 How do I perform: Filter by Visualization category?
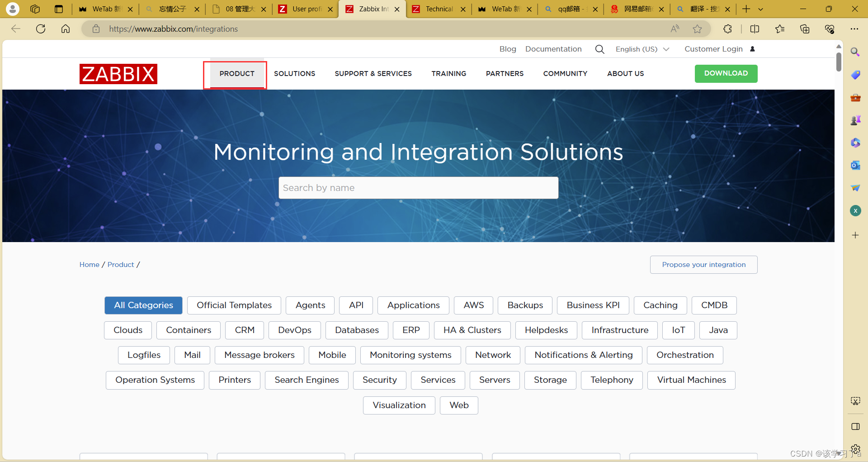coord(399,405)
